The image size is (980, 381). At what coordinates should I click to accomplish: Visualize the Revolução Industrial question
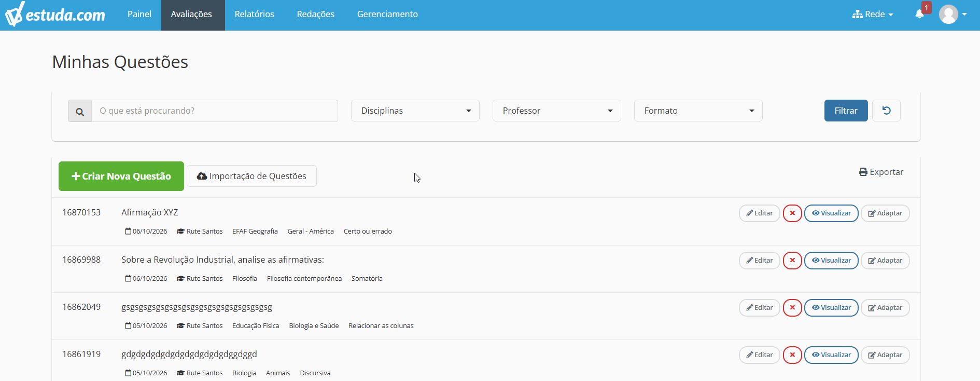pos(832,261)
